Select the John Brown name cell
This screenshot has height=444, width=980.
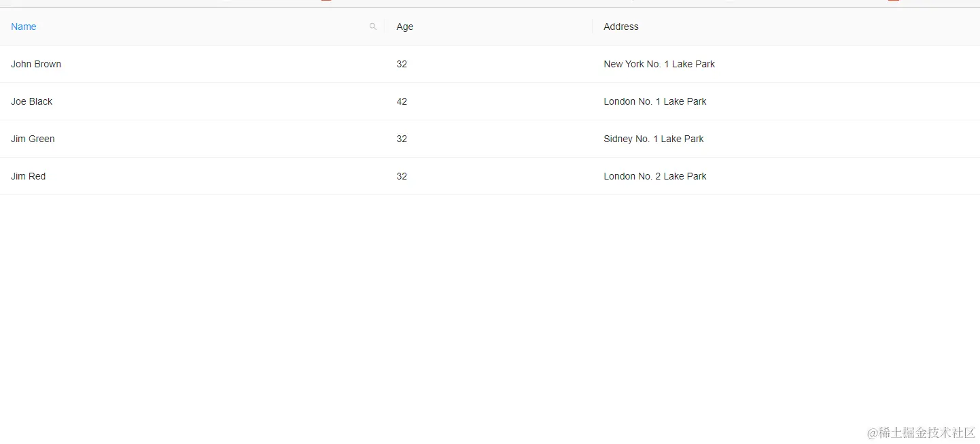[36, 64]
